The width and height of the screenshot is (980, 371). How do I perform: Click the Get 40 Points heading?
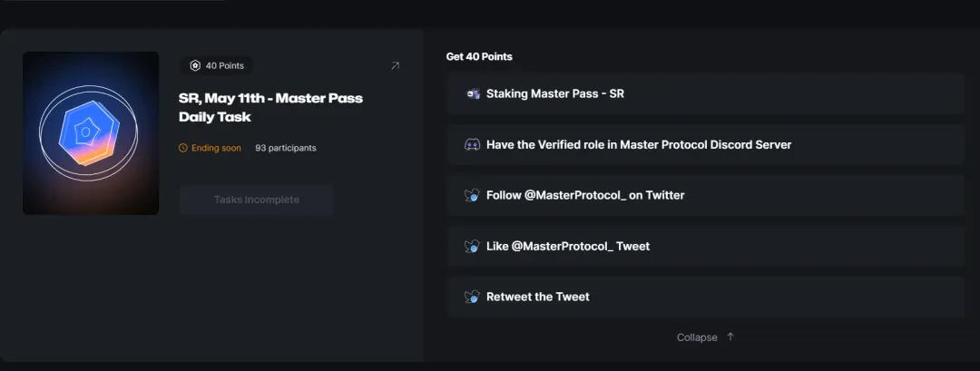pyautogui.click(x=479, y=56)
